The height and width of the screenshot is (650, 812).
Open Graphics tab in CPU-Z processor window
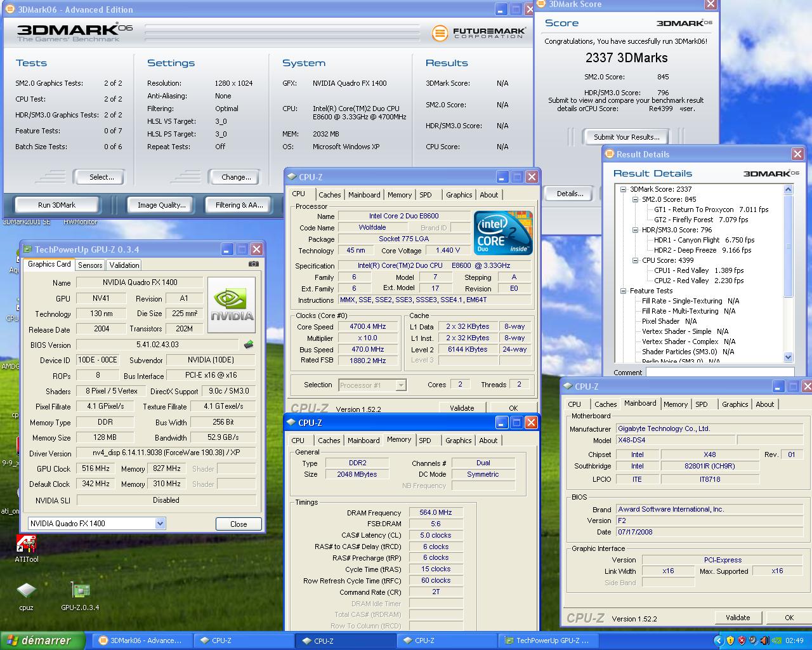[459, 195]
